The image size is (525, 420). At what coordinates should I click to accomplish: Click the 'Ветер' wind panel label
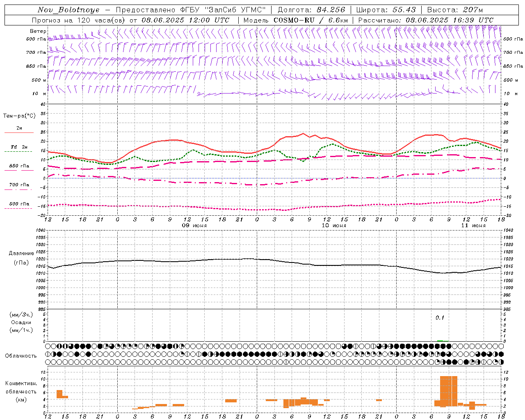pyautogui.click(x=38, y=31)
